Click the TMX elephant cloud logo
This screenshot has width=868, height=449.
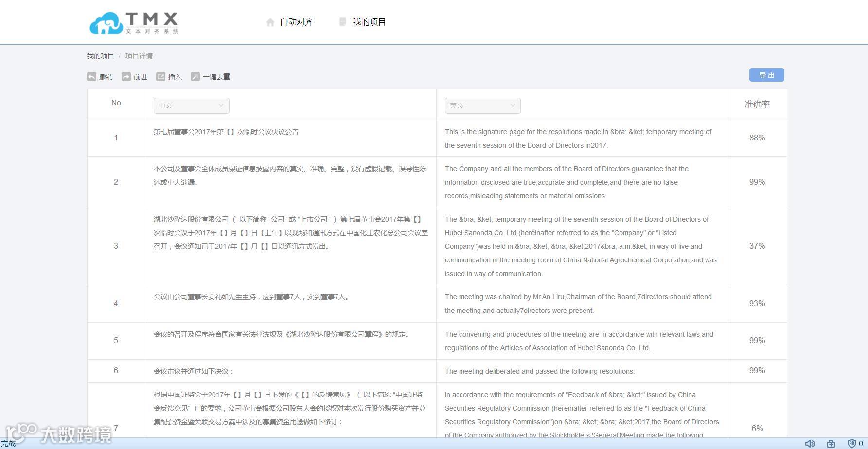[x=134, y=23]
